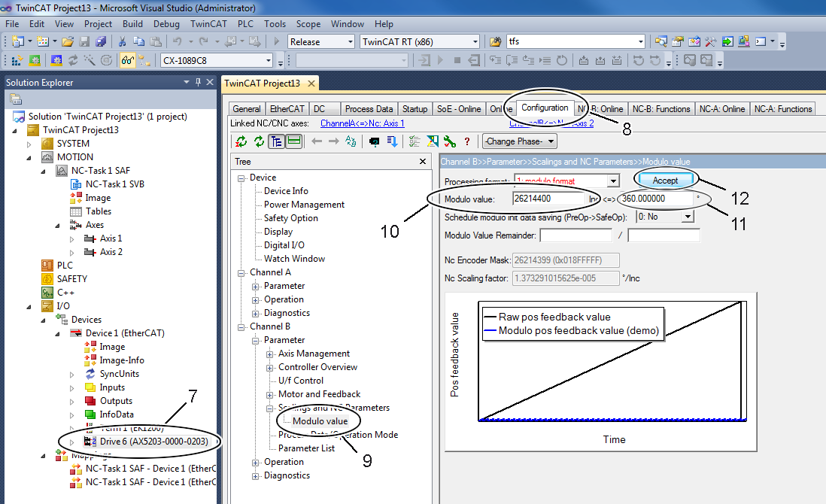The image size is (826, 504).
Task: Open the Release configuration dropdown
Action: [351, 41]
